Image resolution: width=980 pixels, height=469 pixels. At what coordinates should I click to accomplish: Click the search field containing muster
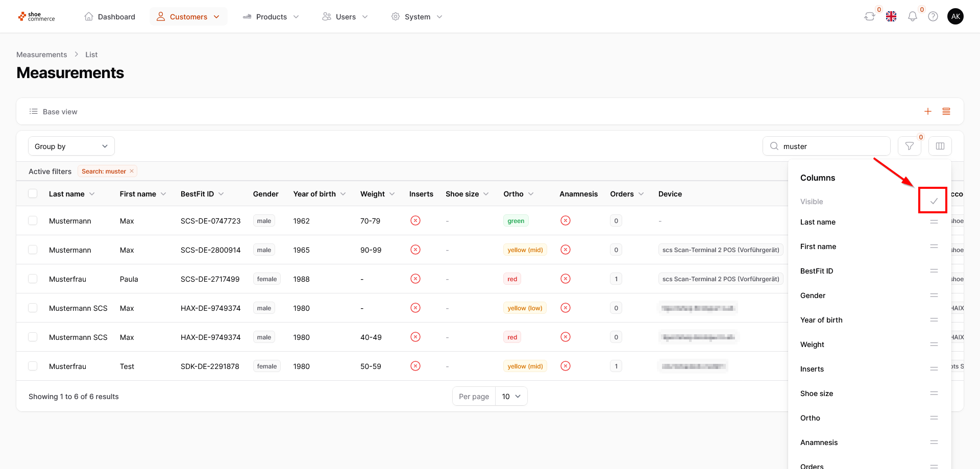[x=832, y=146]
